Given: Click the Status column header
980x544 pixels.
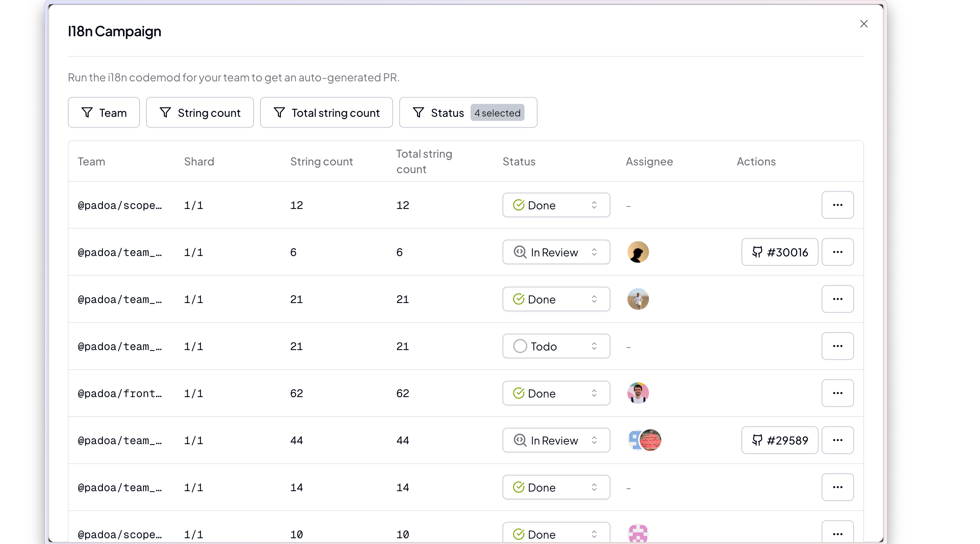Looking at the screenshot, I should pos(519,162).
